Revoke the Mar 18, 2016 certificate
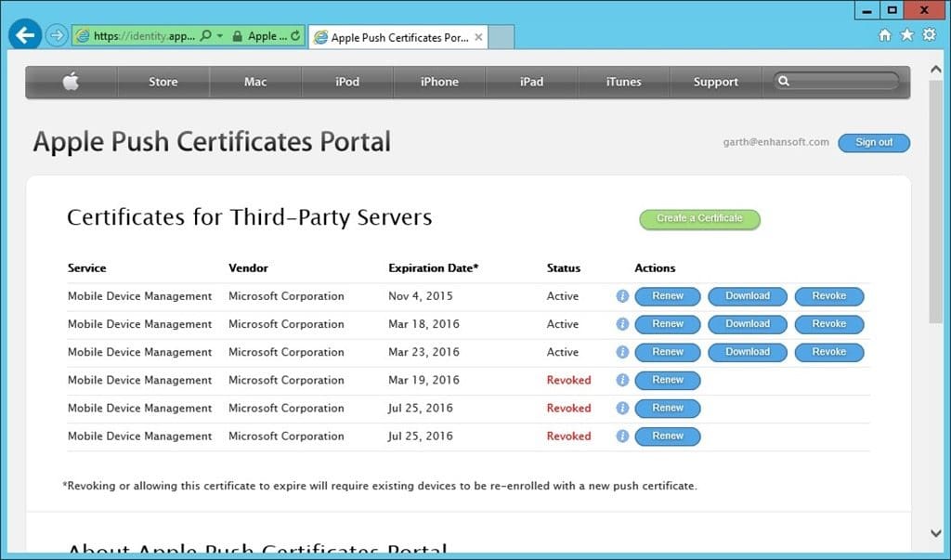The width and height of the screenshot is (951, 560). click(829, 324)
